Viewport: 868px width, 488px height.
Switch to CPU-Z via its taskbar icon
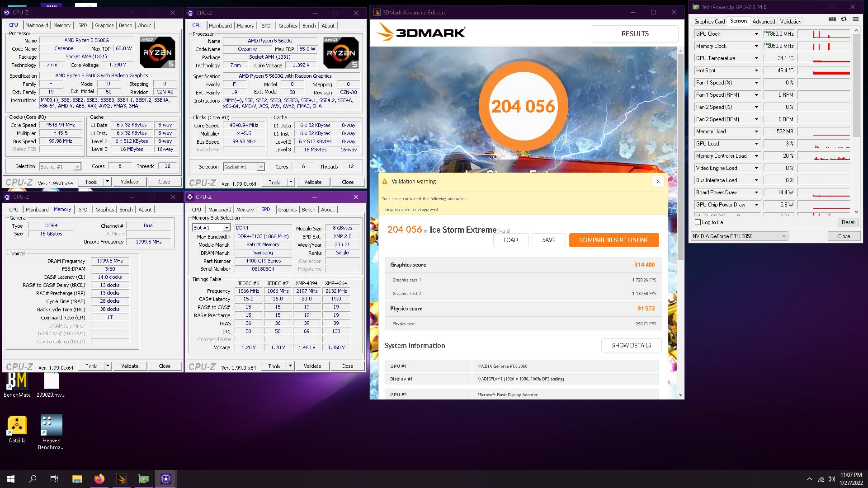[166, 479]
